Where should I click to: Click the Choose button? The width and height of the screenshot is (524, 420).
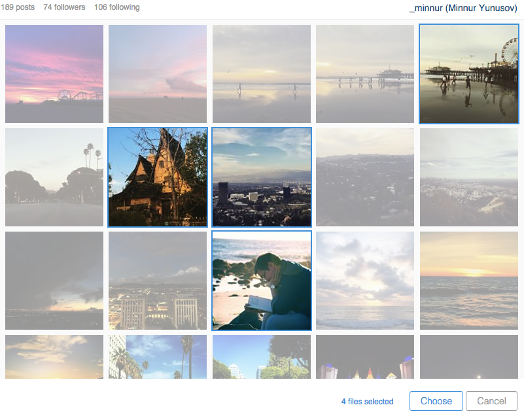tap(436, 401)
